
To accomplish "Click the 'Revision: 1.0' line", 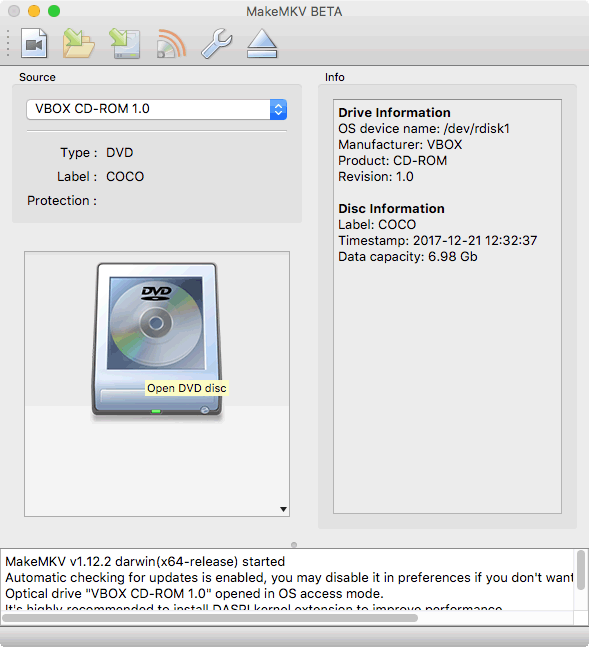I will 376,177.
